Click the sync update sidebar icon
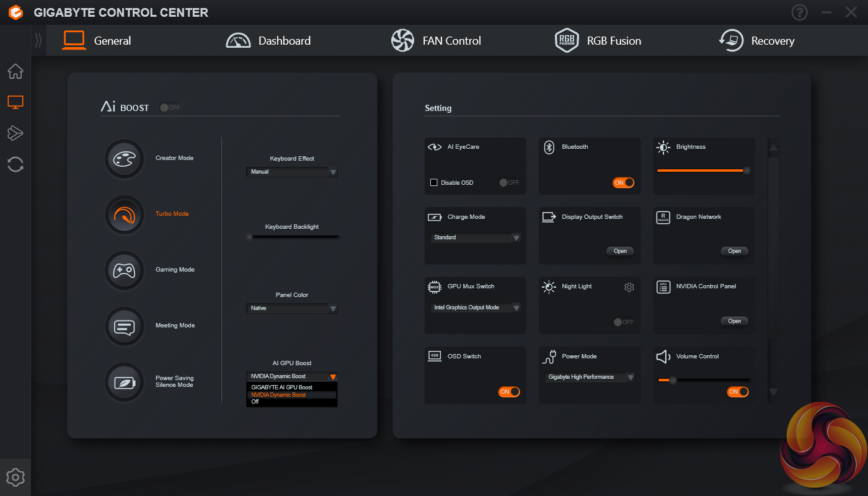 15,164
